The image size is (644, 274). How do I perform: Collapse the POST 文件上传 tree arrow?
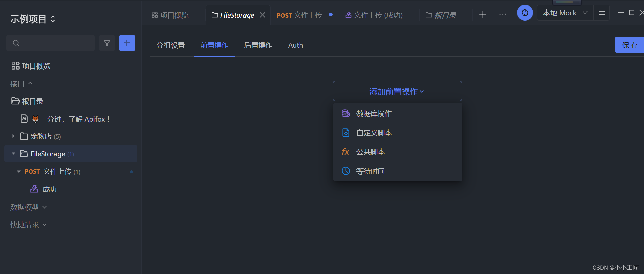coord(18,171)
